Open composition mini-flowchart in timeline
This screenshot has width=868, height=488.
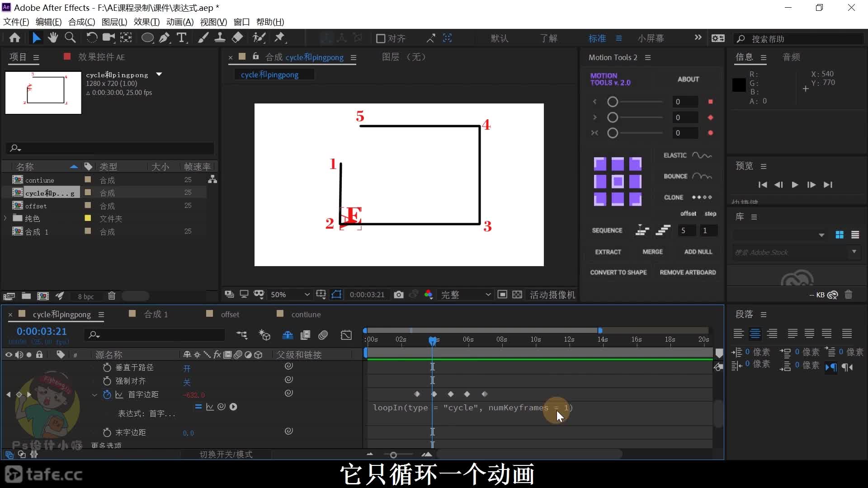pyautogui.click(x=242, y=335)
